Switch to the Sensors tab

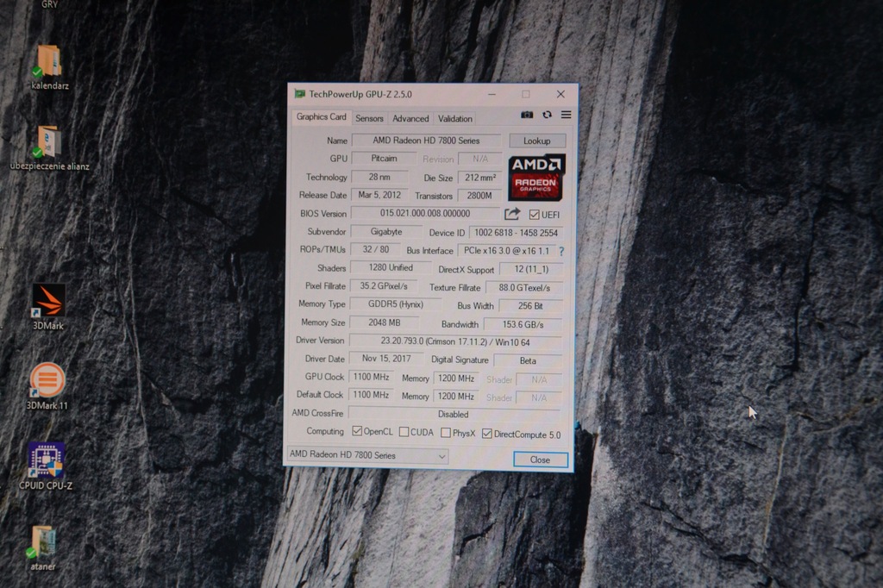point(369,118)
